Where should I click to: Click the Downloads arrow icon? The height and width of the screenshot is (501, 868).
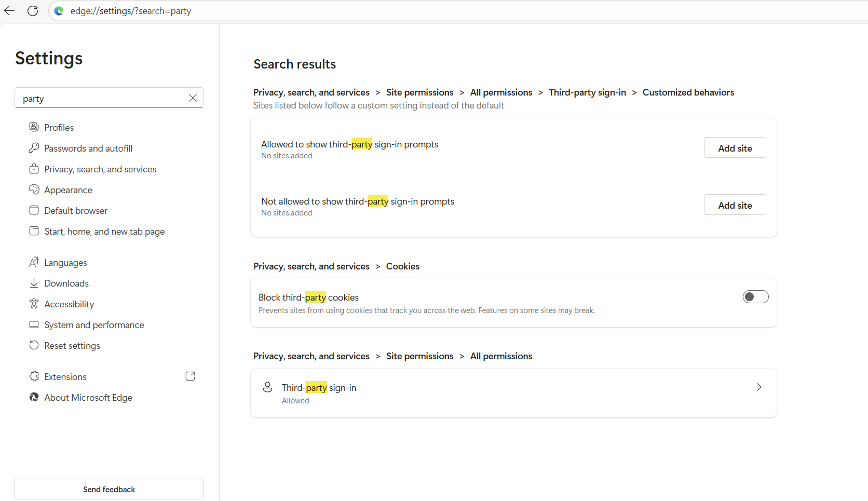click(34, 283)
